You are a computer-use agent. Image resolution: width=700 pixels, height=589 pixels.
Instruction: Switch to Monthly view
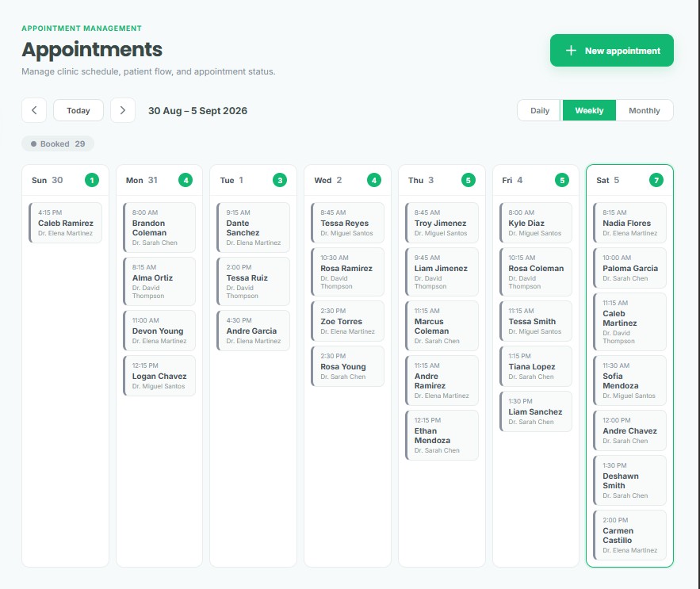tap(644, 110)
